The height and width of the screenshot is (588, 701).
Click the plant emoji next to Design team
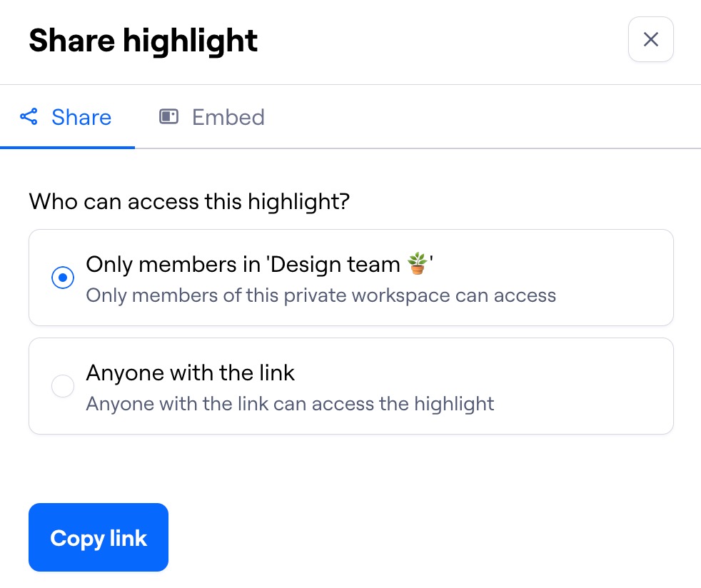419,263
